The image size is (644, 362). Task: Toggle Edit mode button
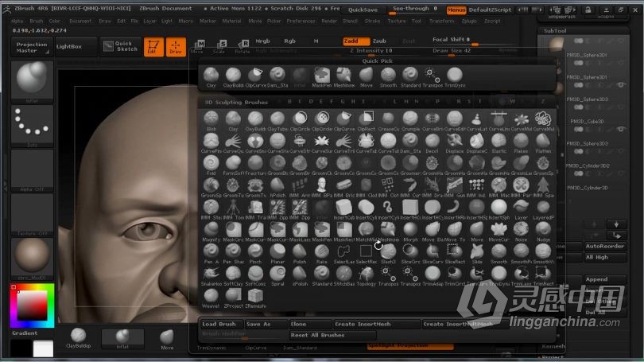[x=153, y=47]
